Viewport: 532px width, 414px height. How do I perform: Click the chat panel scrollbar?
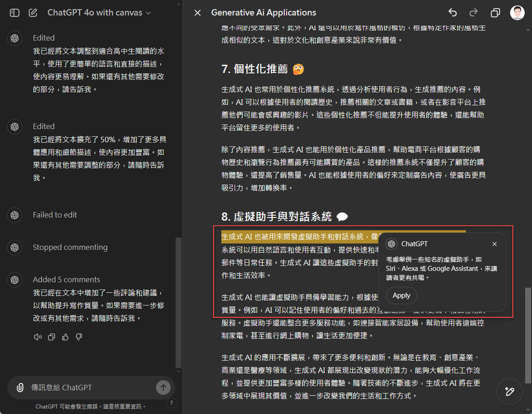[179, 302]
